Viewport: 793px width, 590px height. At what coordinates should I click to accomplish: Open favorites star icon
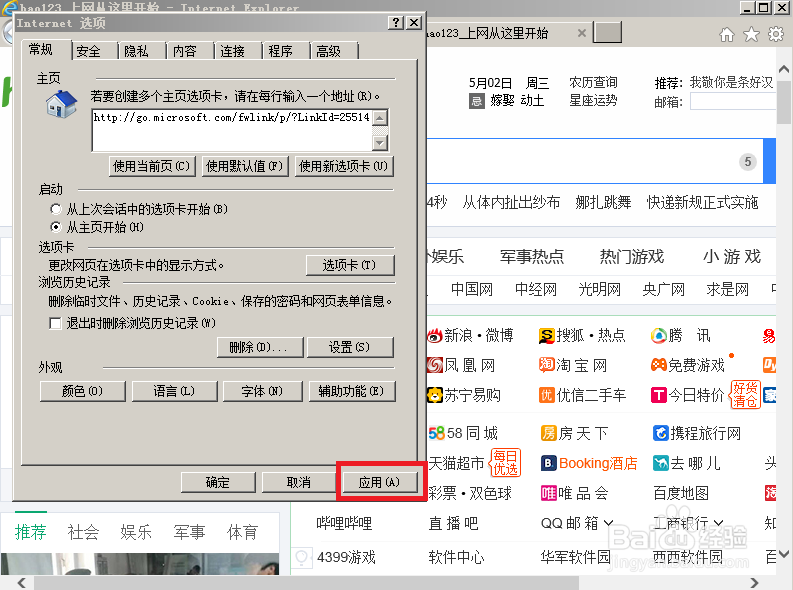(752, 34)
